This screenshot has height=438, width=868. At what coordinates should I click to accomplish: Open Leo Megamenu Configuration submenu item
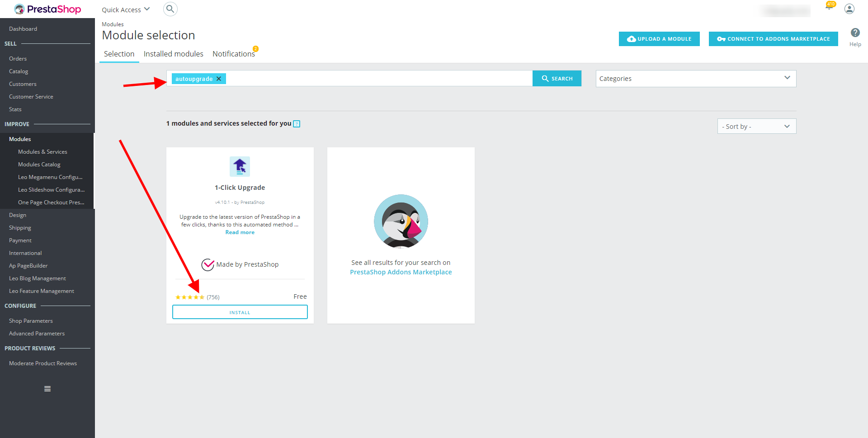[50, 177]
